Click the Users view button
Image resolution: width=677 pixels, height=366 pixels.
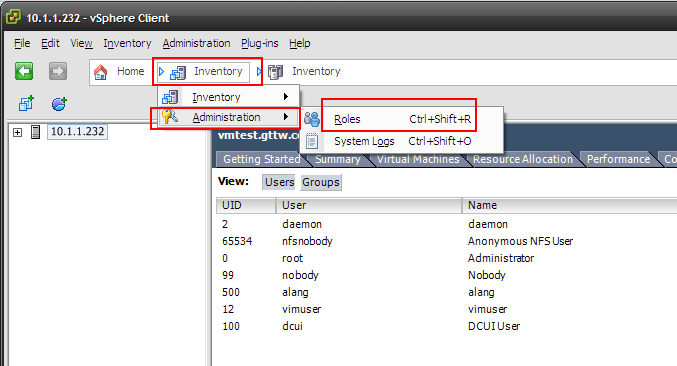[x=279, y=182]
